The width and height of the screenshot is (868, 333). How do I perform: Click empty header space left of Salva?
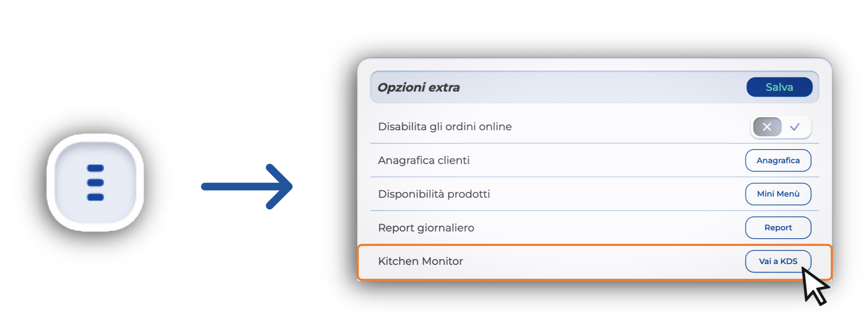click(606, 87)
